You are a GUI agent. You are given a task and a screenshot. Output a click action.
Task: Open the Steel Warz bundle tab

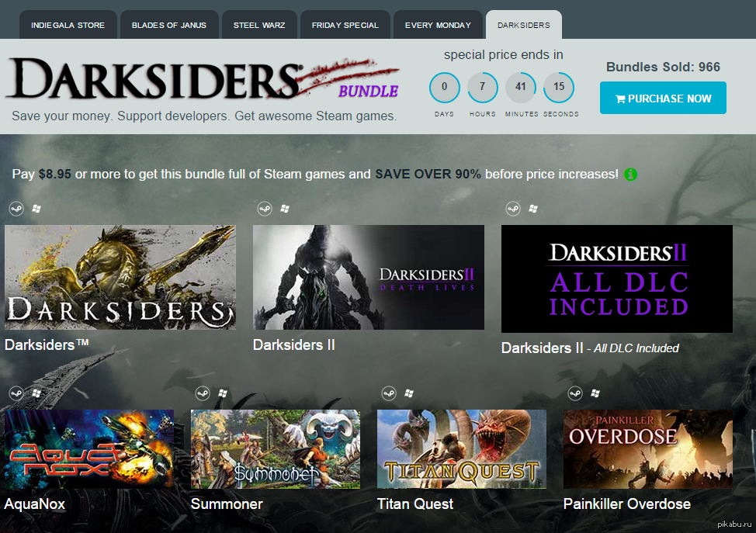click(x=259, y=25)
